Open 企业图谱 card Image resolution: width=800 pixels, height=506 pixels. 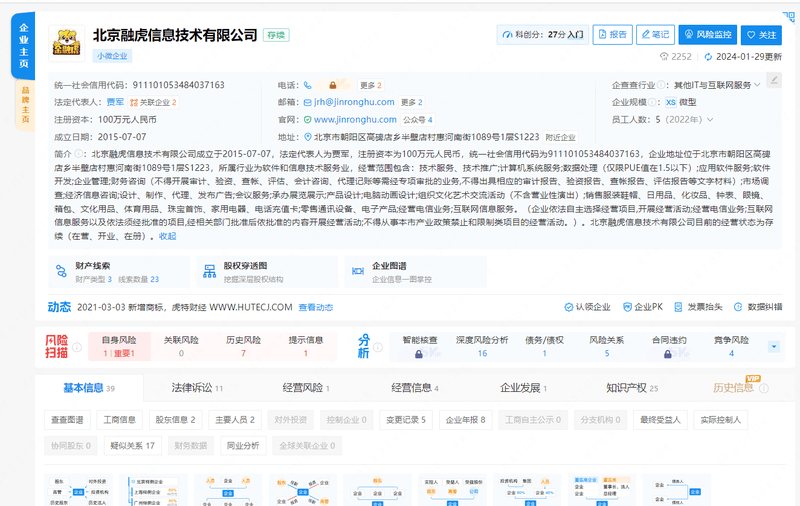[416, 272]
